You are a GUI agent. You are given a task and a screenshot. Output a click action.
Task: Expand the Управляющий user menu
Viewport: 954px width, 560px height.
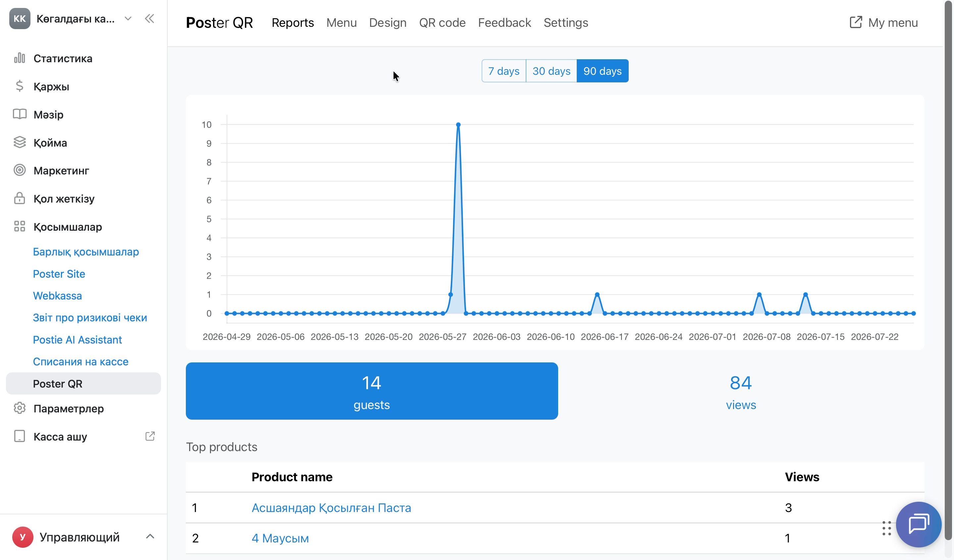pos(150,537)
